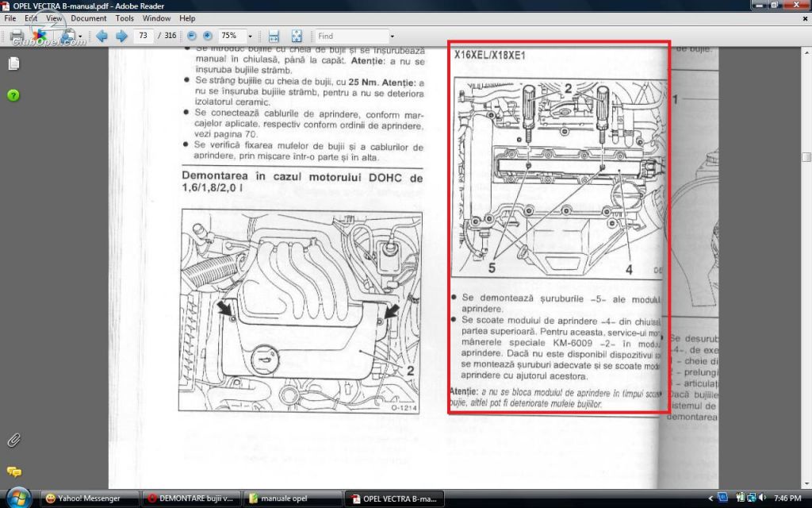Open the Help menu

tap(187, 18)
